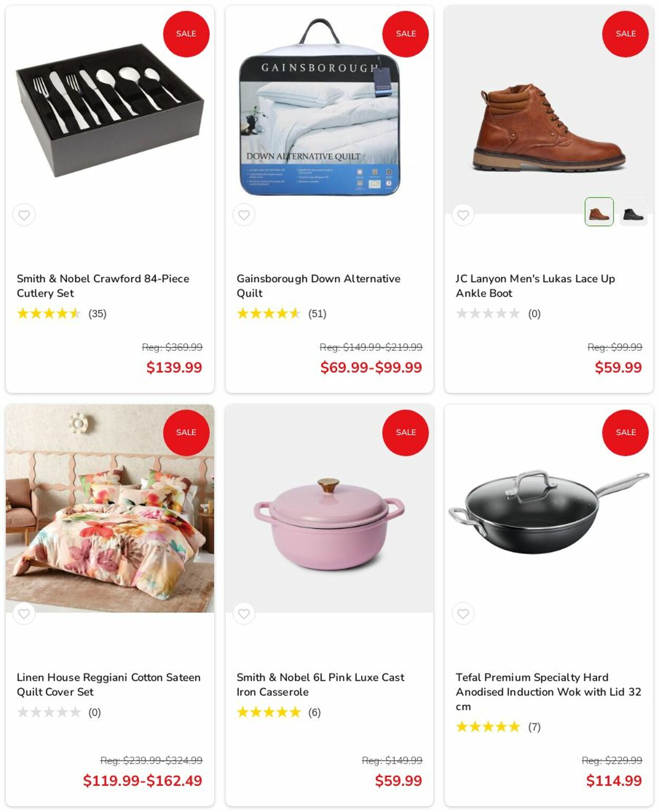The height and width of the screenshot is (812, 659).
Task: Click SALE badge on Tefal wok card
Action: 625,433
